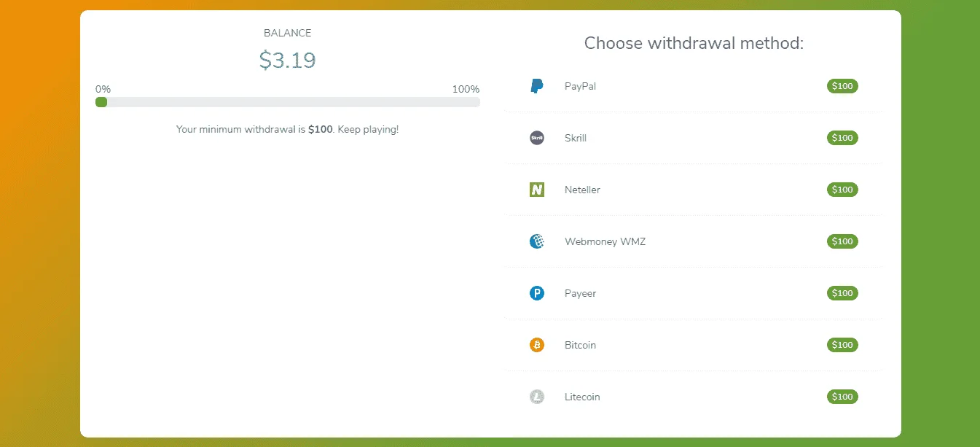The width and height of the screenshot is (980, 447).
Task: Click the PayPal logo icon
Action: tap(537, 86)
